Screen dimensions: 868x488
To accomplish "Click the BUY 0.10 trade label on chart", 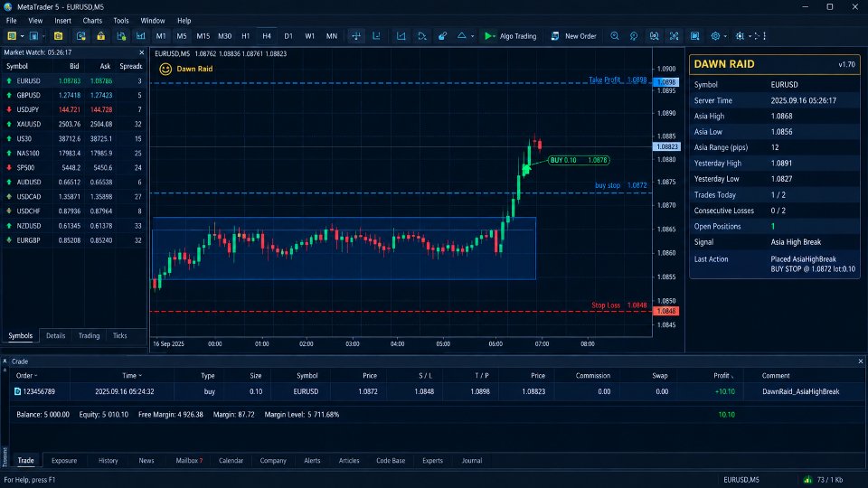I will (579, 160).
